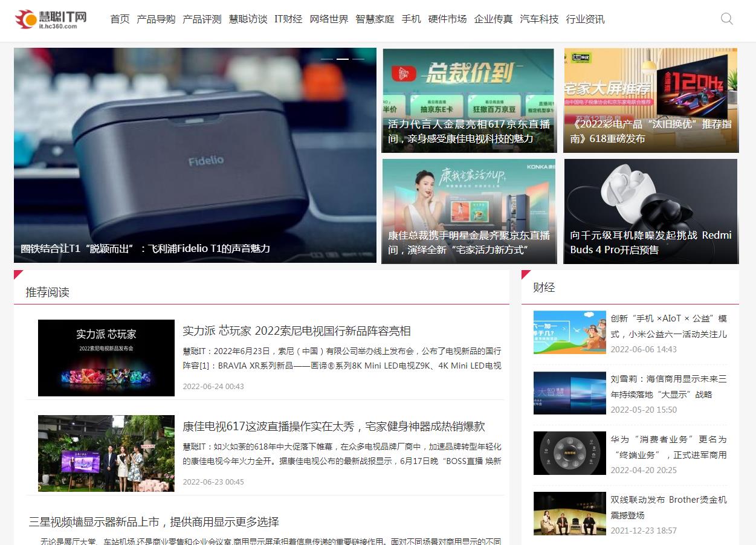
Task: Open 手机 navigation item
Action: pos(411,19)
